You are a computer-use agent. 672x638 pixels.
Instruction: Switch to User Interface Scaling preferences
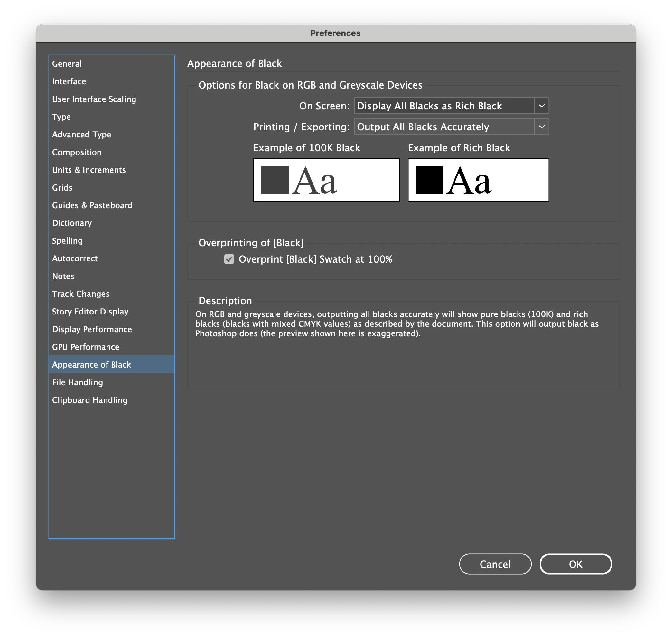[94, 99]
